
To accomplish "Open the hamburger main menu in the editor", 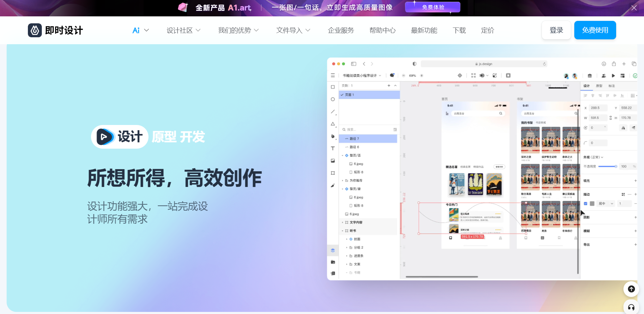I will (x=333, y=75).
